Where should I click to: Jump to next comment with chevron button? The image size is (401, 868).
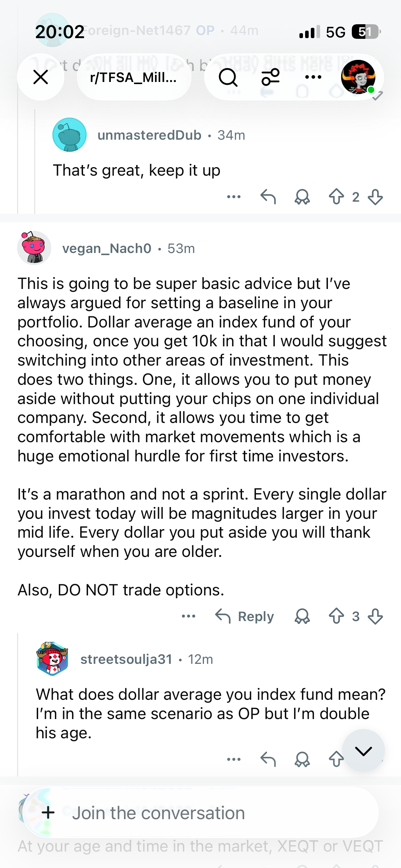363,750
